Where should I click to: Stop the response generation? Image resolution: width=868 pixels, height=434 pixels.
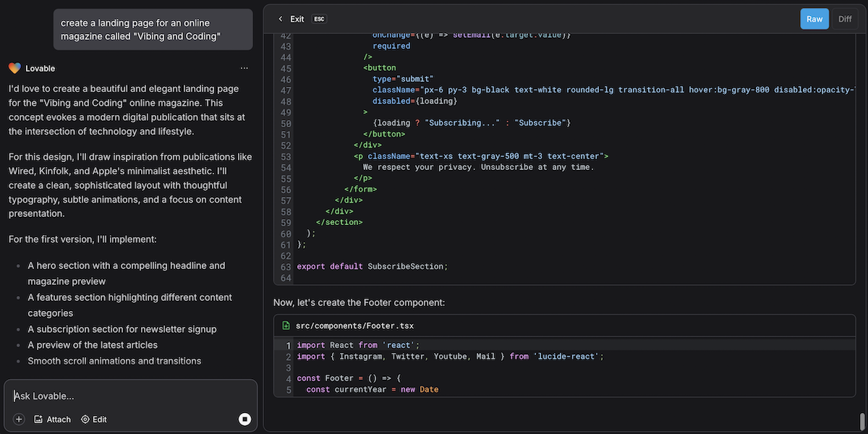tap(244, 420)
